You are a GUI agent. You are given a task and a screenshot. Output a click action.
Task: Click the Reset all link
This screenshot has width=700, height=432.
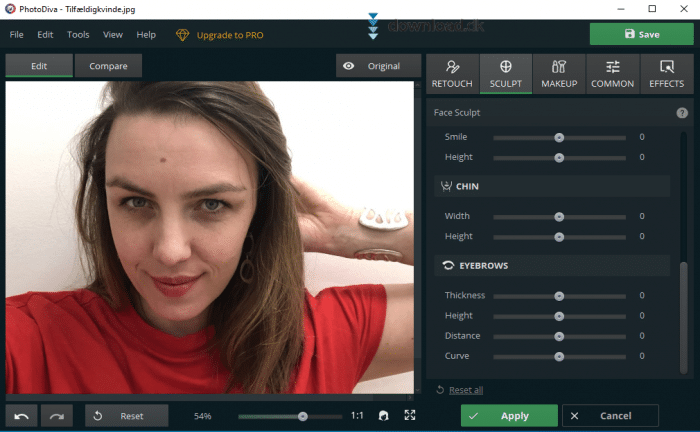(466, 390)
